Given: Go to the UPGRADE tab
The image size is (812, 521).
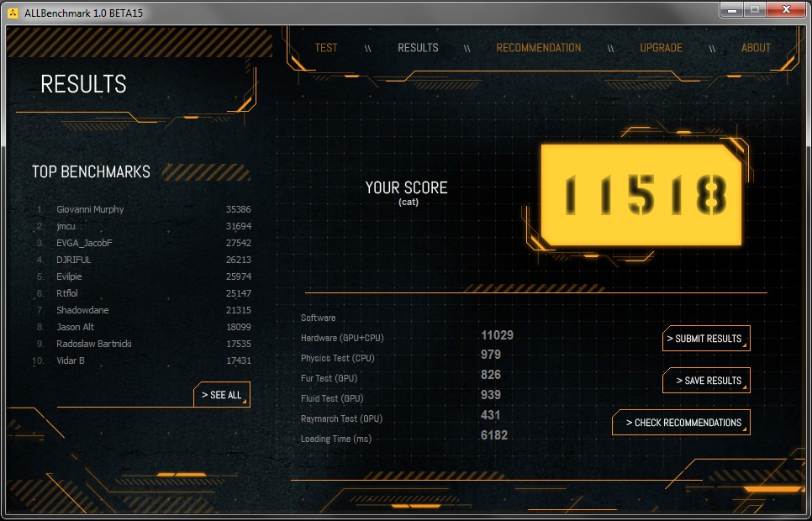Looking at the screenshot, I should [x=661, y=48].
